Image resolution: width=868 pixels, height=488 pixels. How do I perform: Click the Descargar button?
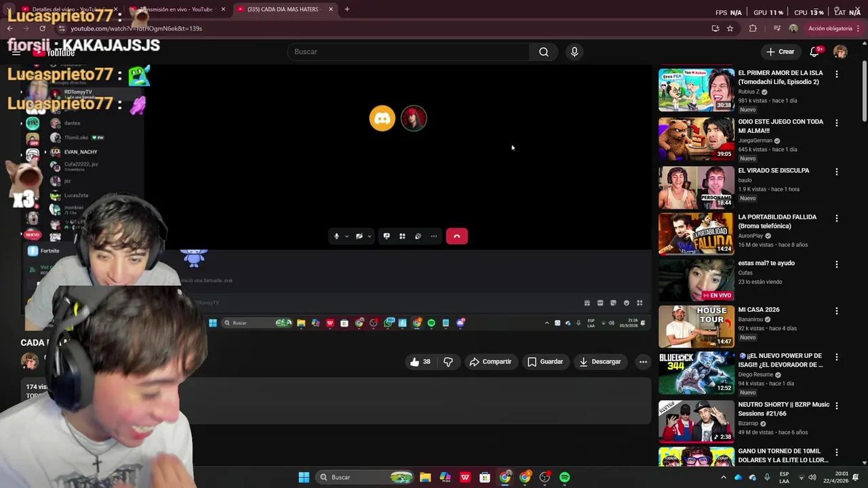coord(600,362)
